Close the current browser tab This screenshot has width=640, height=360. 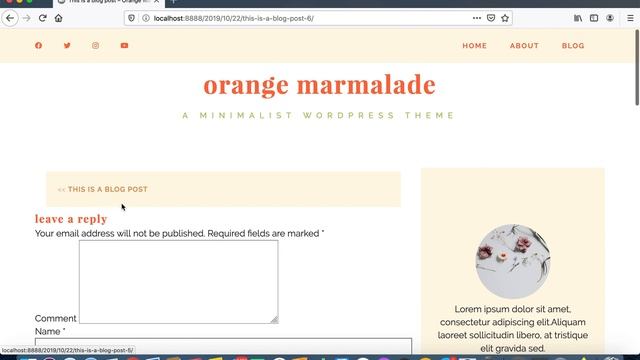tap(156, 2)
